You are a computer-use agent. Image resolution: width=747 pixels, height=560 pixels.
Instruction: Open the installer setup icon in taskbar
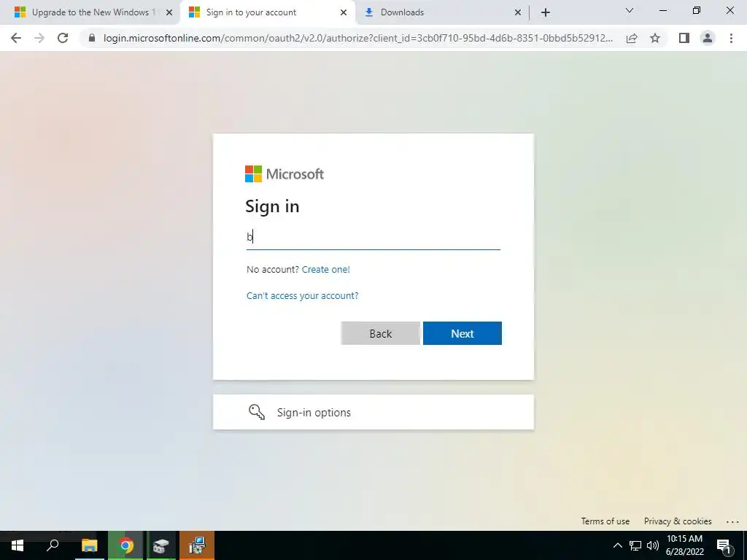[197, 545]
